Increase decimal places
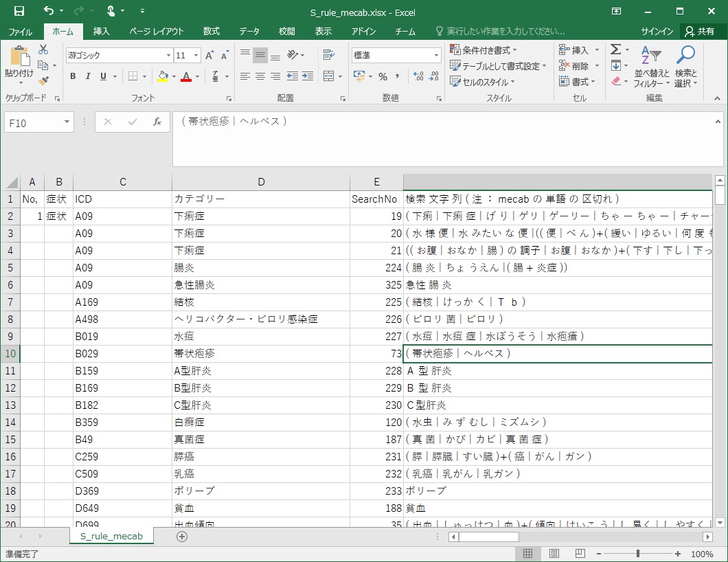Viewport: 728px width, 562px height. pos(418,76)
